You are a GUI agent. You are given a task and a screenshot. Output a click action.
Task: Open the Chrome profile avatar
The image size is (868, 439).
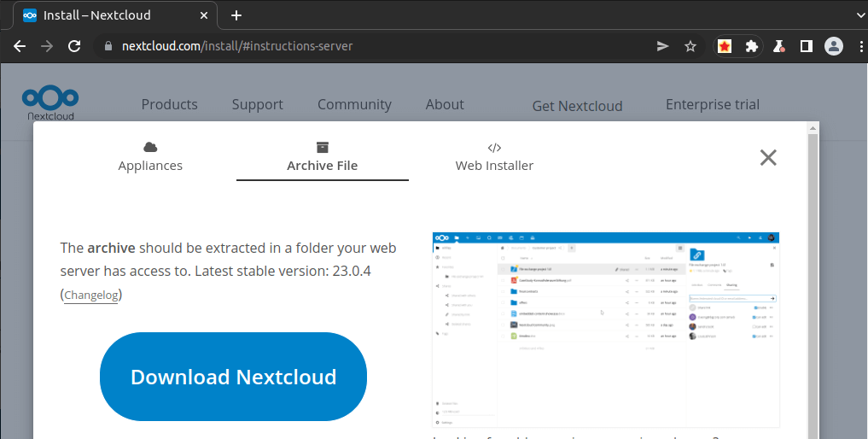coord(834,46)
